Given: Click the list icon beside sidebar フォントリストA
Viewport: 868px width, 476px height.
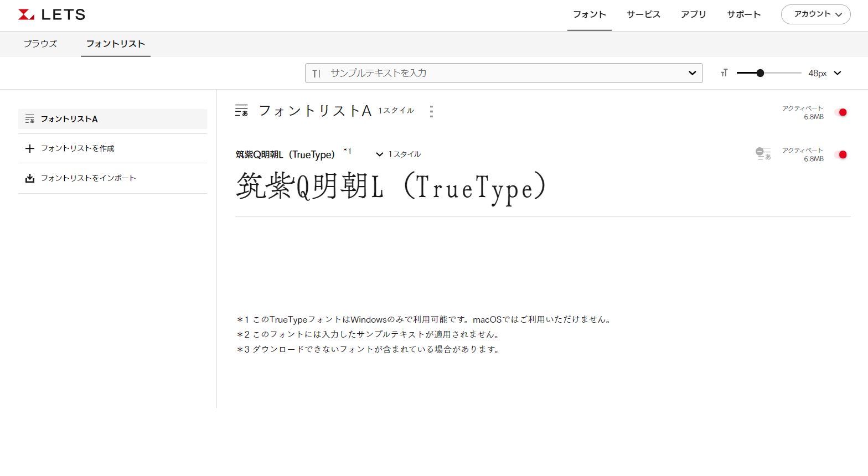Looking at the screenshot, I should pos(30,119).
